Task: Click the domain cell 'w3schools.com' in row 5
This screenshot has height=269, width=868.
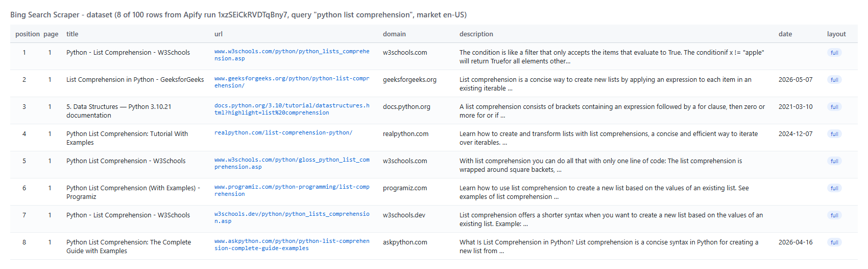Action: [x=405, y=161]
